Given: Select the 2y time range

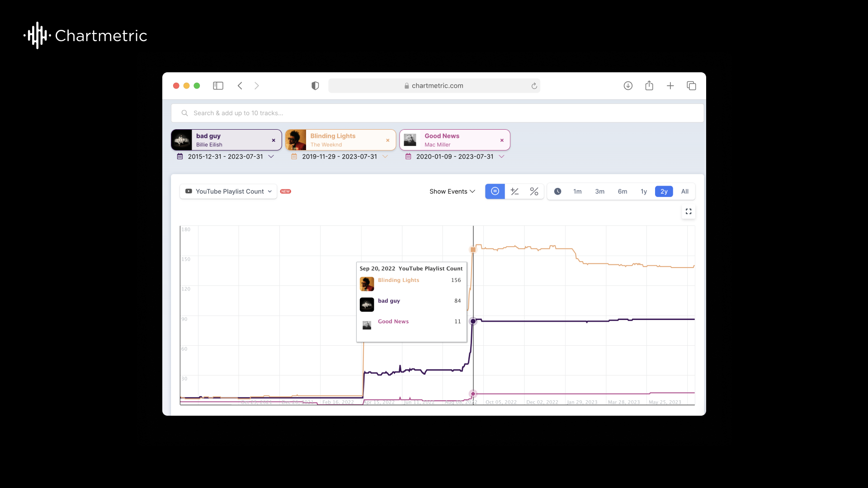Looking at the screenshot, I should 664,192.
